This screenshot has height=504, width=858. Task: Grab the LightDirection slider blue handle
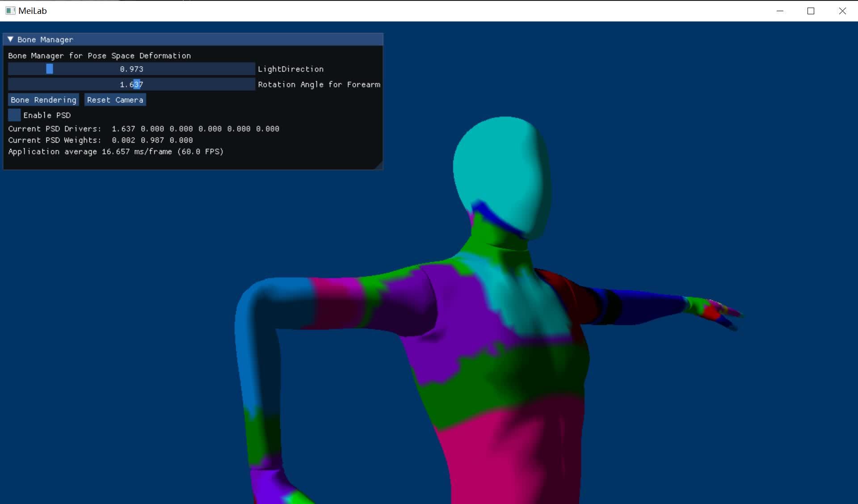pos(50,69)
